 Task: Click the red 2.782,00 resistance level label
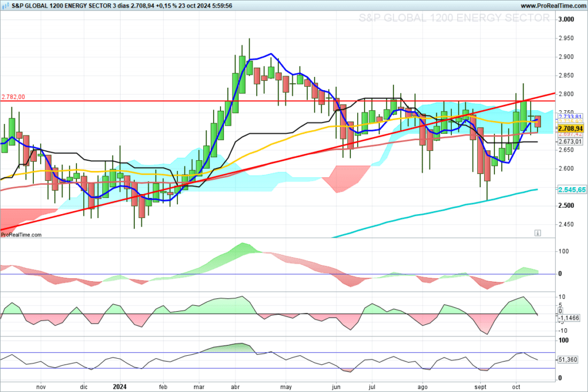13,97
